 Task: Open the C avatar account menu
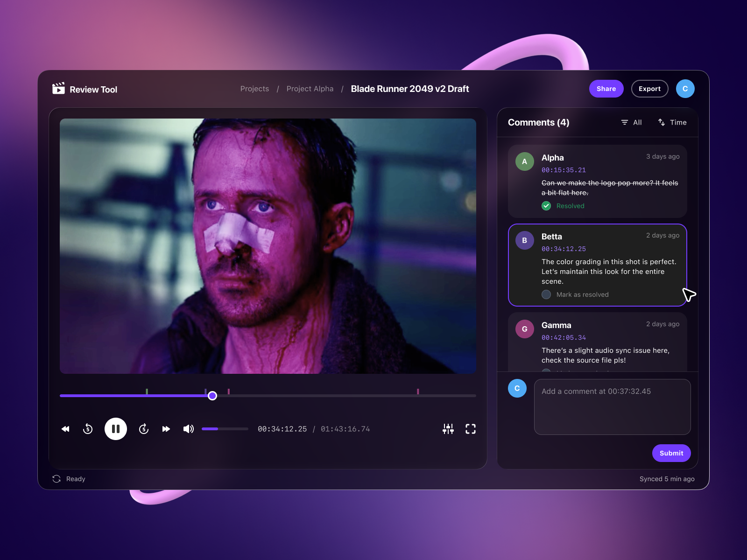click(685, 89)
